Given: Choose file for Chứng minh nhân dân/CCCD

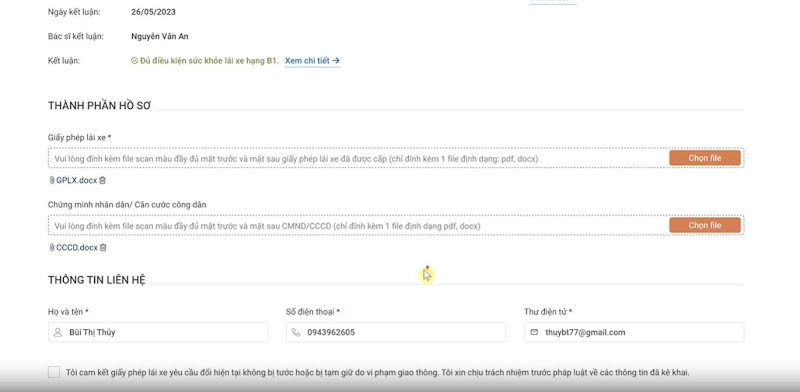Looking at the screenshot, I should (705, 226).
